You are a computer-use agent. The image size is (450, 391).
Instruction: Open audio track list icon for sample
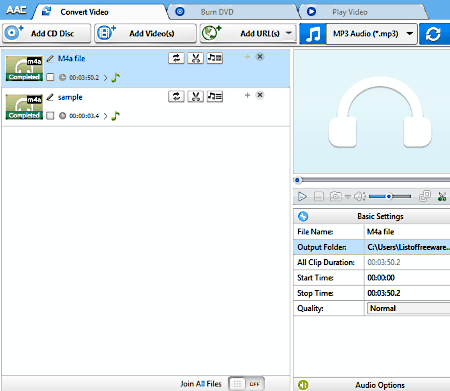pyautogui.click(x=215, y=97)
